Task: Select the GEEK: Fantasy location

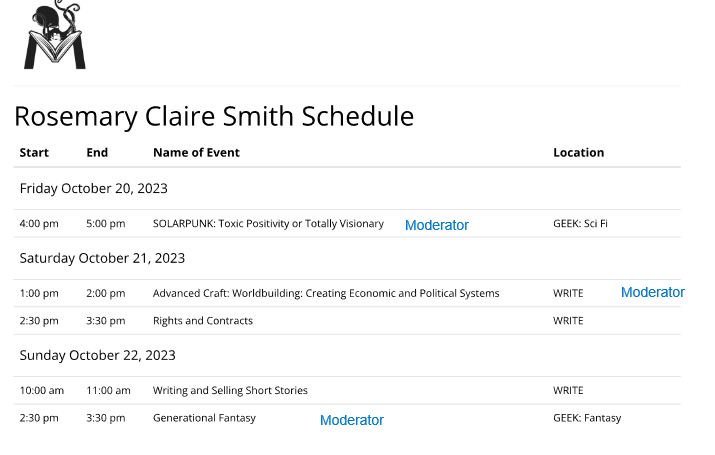Action: coord(587,418)
